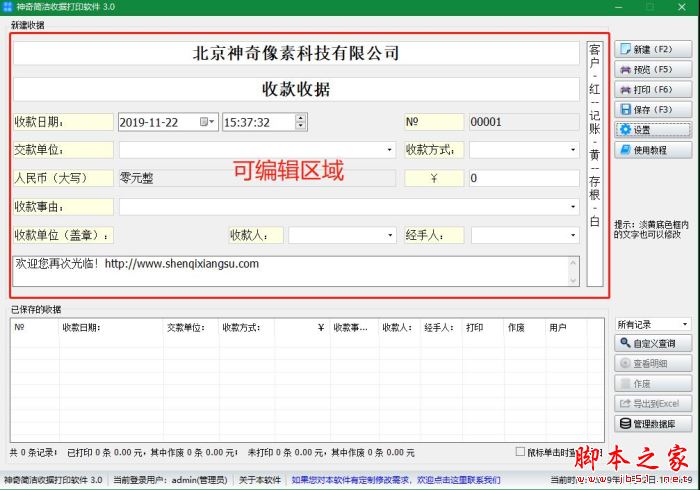Sort by 收款方式 column header

(x=246, y=328)
